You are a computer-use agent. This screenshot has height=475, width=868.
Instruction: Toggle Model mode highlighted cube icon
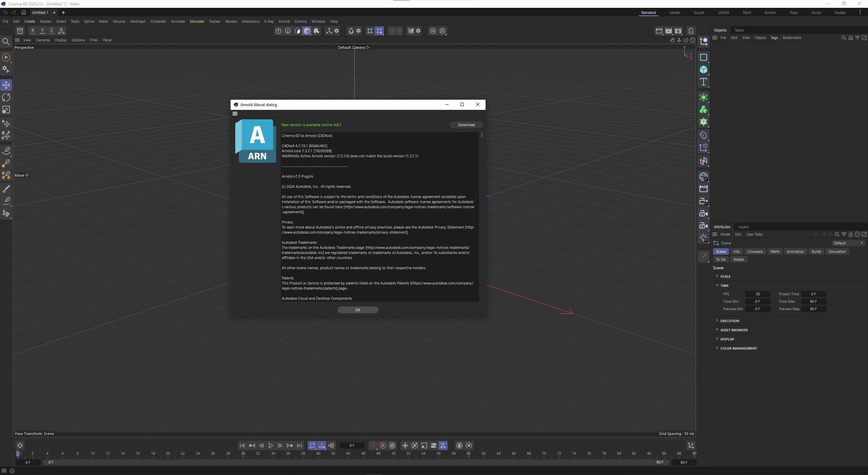point(307,31)
